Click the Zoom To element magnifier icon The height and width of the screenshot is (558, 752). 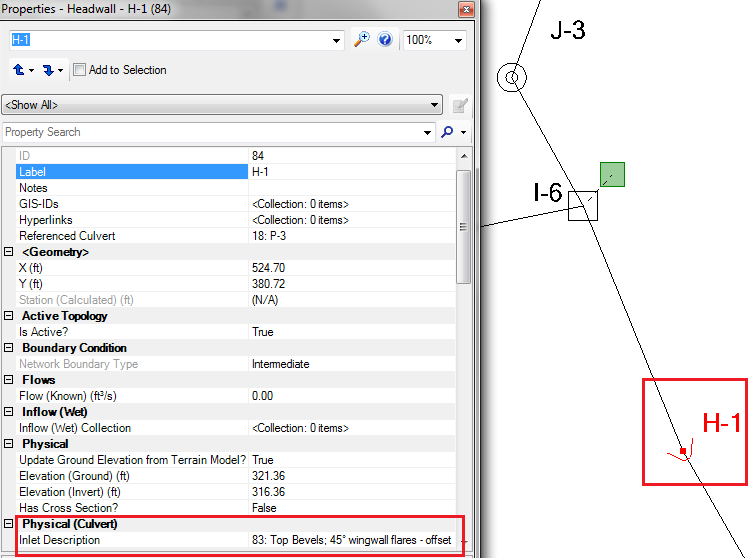coord(362,40)
